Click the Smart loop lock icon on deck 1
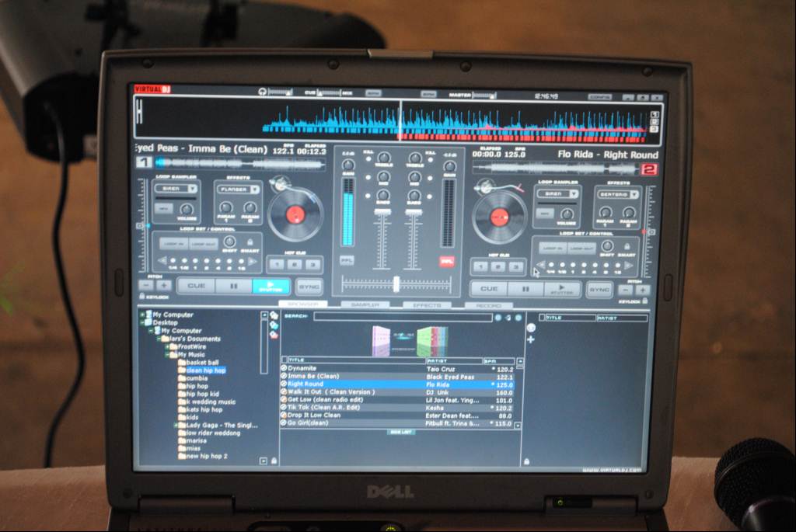Viewport: 796px width, 532px height. click(250, 242)
